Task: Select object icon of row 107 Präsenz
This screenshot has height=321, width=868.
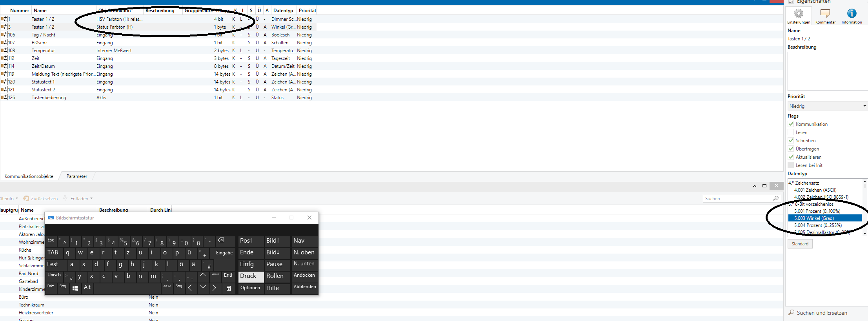Action: (x=4, y=43)
